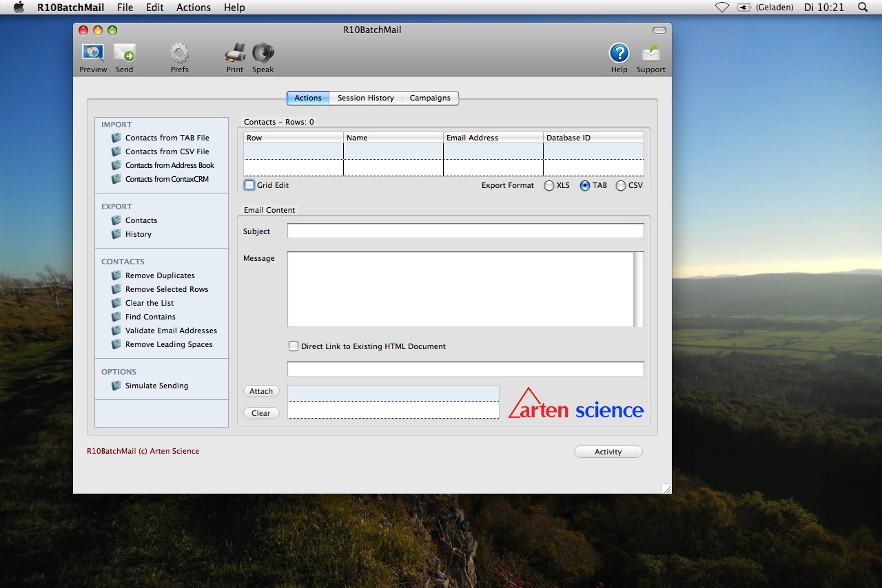Choose Export History action
This screenshot has height=588, width=882.
[138, 234]
